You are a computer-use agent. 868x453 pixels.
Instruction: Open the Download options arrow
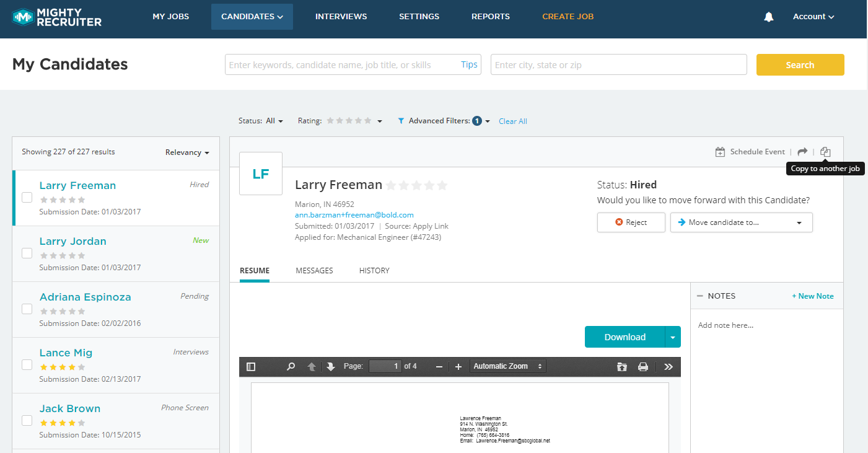coord(673,337)
